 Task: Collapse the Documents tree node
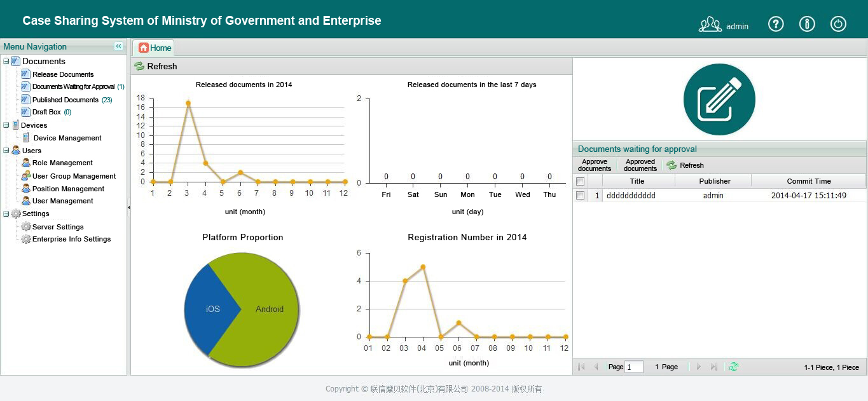(6, 62)
